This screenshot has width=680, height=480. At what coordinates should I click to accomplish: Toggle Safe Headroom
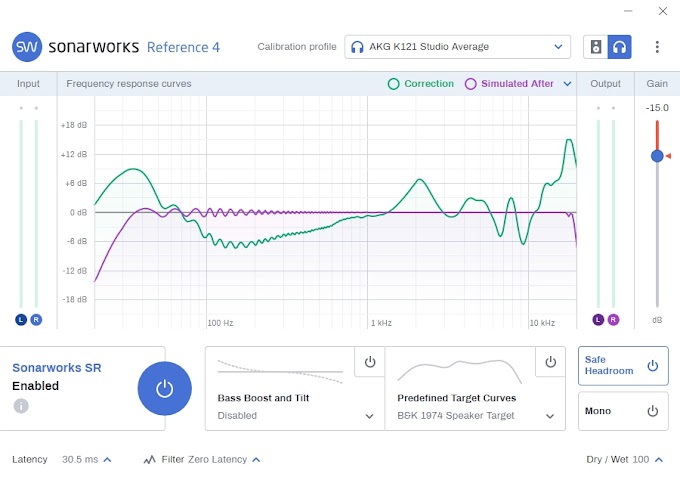(623, 366)
